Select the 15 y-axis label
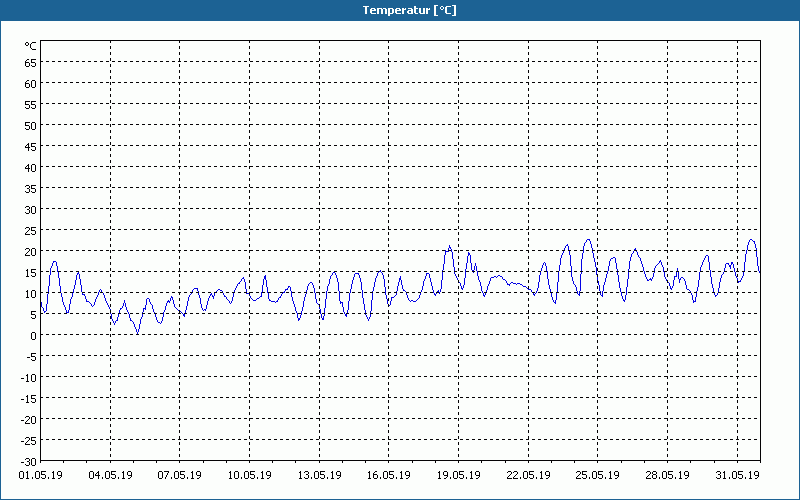 point(31,273)
